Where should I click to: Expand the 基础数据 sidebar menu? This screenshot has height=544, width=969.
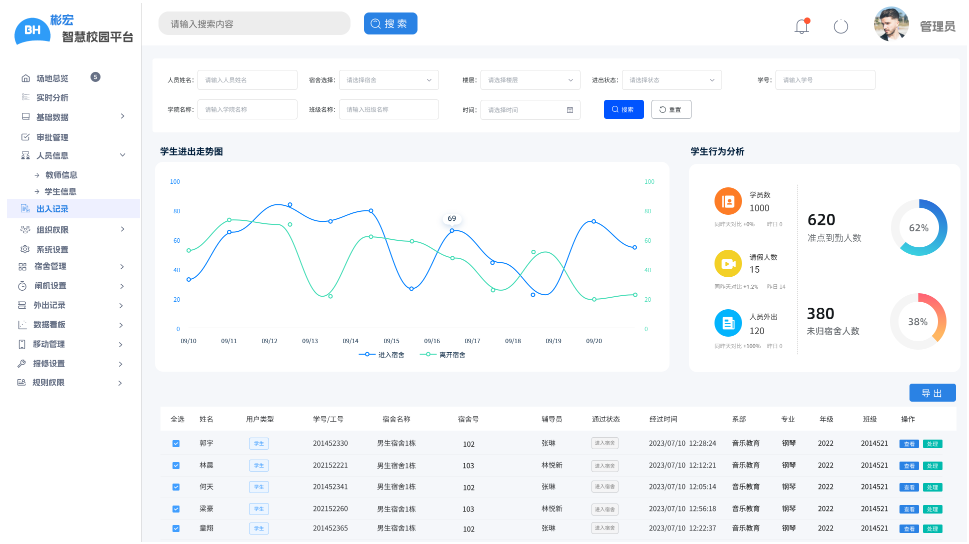(x=72, y=117)
